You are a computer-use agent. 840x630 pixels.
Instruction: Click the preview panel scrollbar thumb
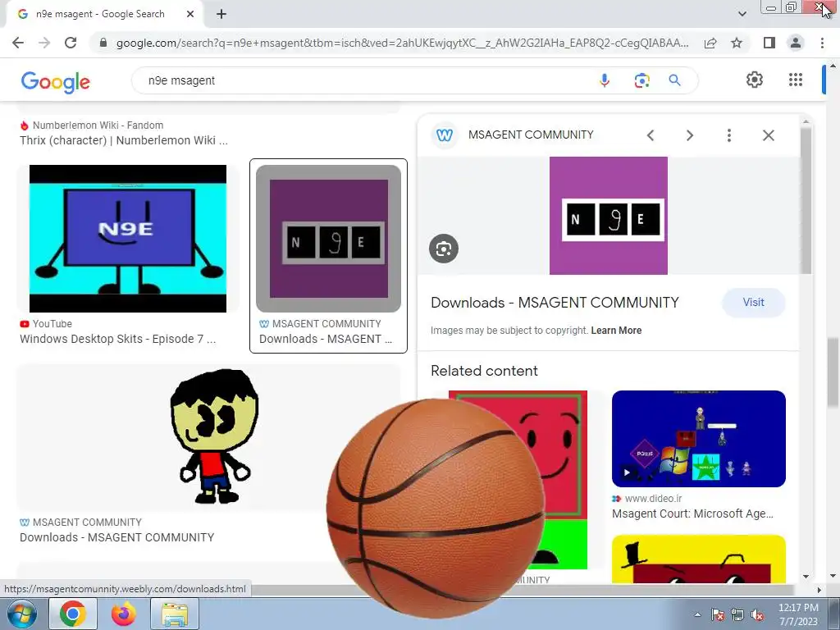coord(806,201)
